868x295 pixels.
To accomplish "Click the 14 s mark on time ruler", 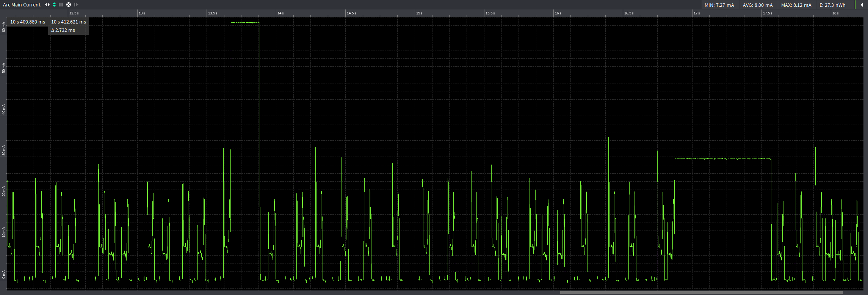I will [280, 13].
